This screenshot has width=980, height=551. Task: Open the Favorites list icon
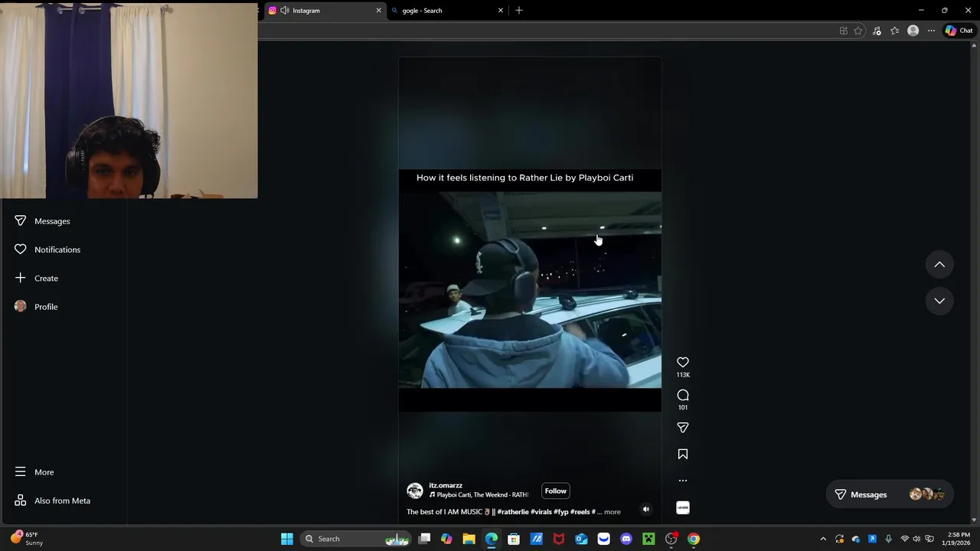pyautogui.click(x=894, y=31)
